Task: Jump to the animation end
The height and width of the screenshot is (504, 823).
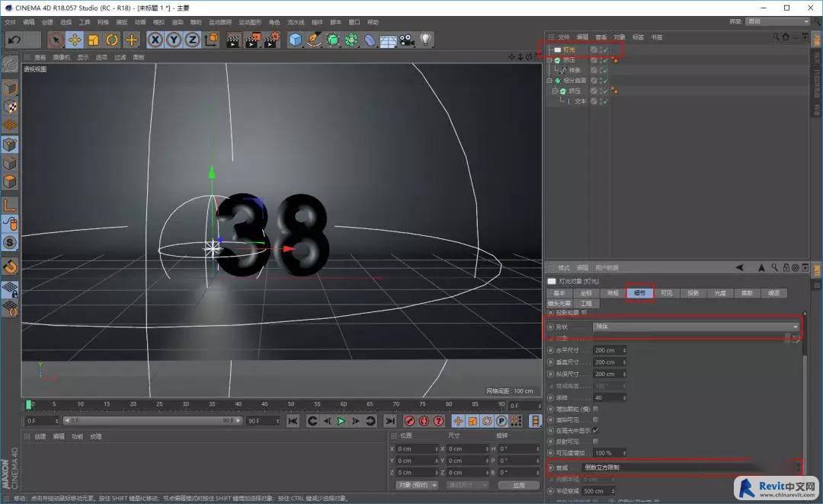Action: pyautogui.click(x=389, y=420)
